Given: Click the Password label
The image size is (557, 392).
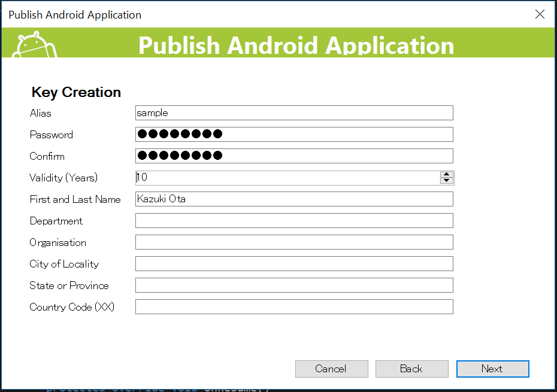Looking at the screenshot, I should click(52, 135).
